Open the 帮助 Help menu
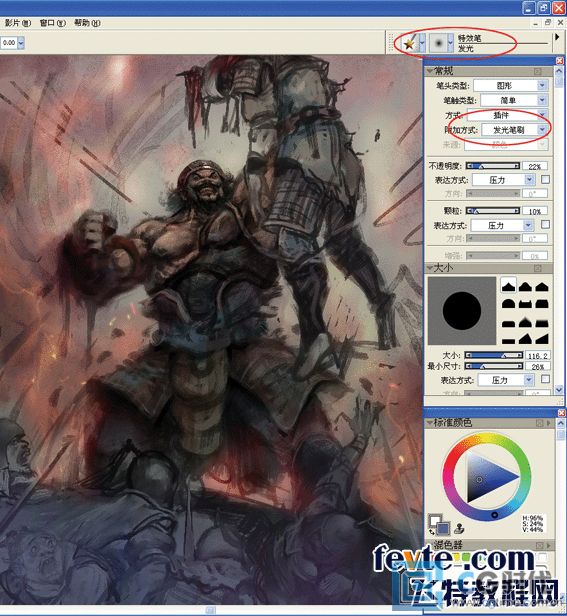The width and height of the screenshot is (567, 616). tap(87, 23)
